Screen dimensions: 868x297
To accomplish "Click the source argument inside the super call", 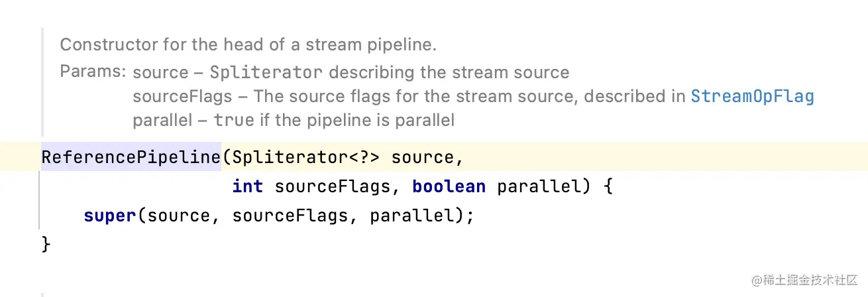I will (x=179, y=216).
